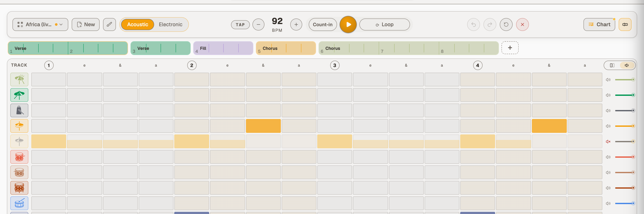Open the Africa (liv... pattern dropdown

(40, 24)
